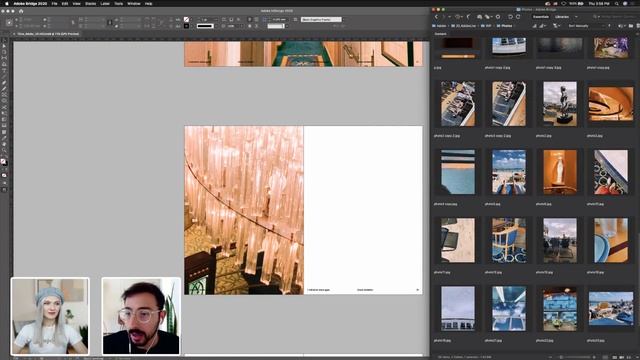Rotate clockwise in Bridge toolbar
The image size is (640, 360).
[518, 17]
